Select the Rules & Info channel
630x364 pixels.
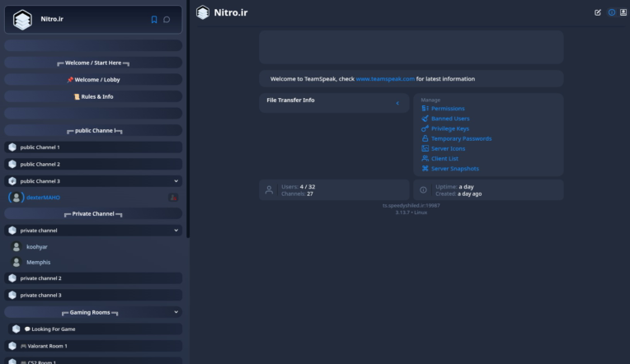coord(93,96)
